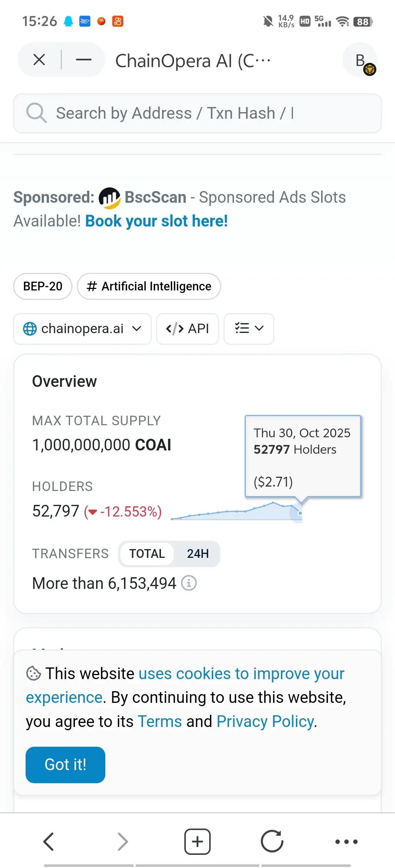The height and width of the screenshot is (868, 395).
Task: Select the Artificial Intelligence tag
Action: [x=149, y=286]
